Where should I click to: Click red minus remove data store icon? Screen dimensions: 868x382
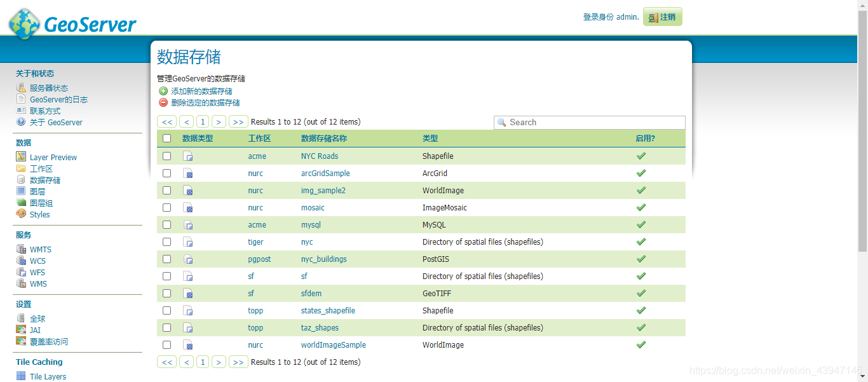(x=163, y=102)
